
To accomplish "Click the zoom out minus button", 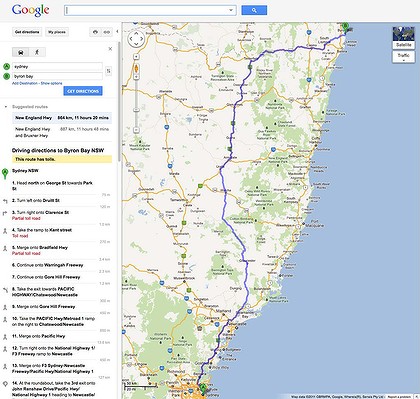I will tap(136, 130).
